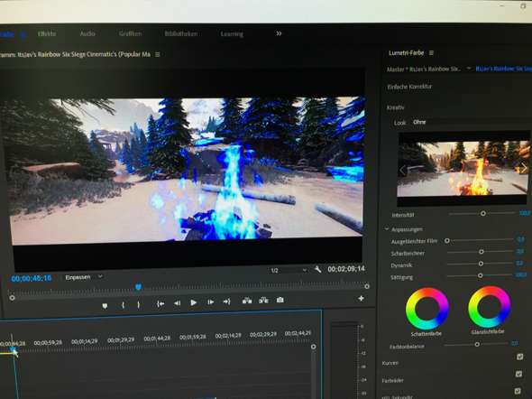This screenshot has width=532, height=399.
Task: Click the 00;02;14;29 timeline ruler label
Action: pos(228,336)
